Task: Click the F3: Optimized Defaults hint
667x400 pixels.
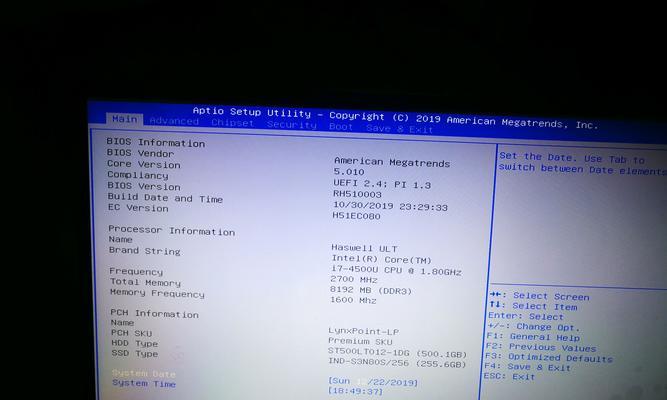Action: pyautogui.click(x=549, y=358)
